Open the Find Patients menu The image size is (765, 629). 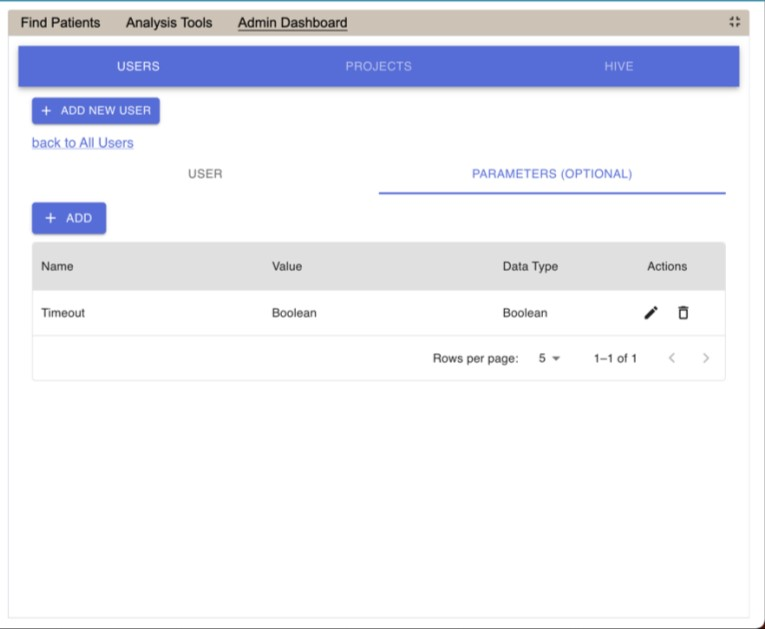[x=61, y=22]
